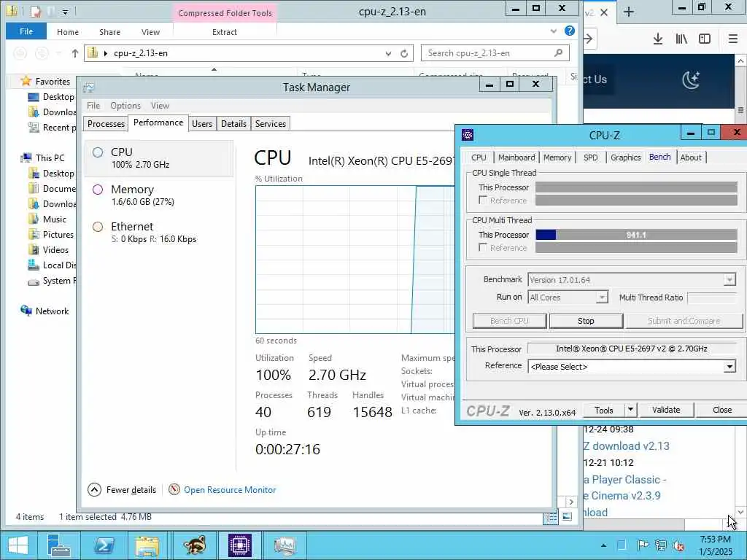Select the Ethernet resource in Task Manager
747x560 pixels.
(159, 233)
